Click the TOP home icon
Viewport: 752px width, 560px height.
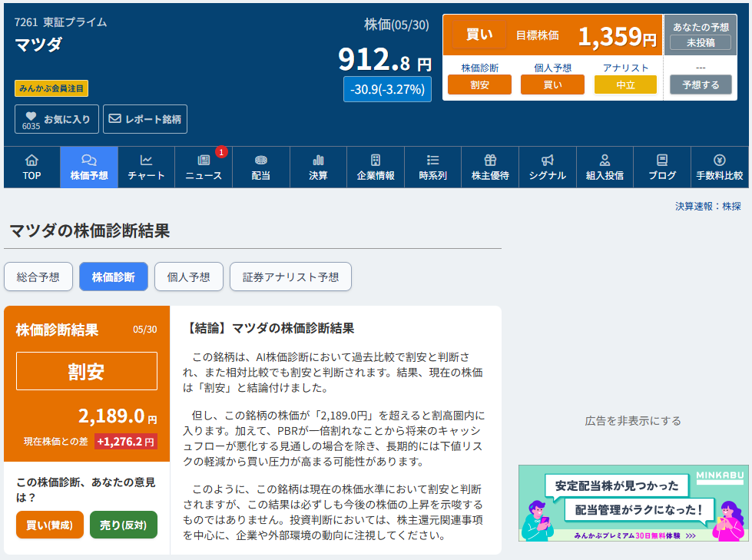click(31, 160)
